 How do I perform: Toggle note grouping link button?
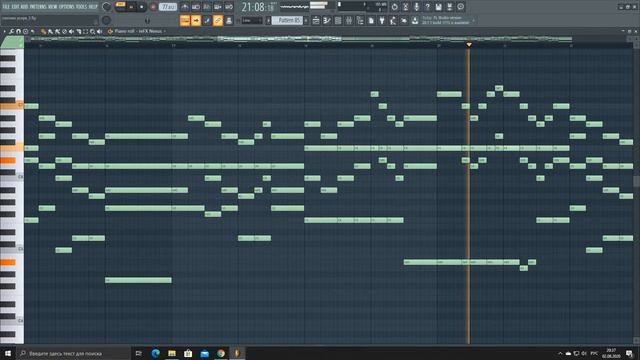point(218,20)
